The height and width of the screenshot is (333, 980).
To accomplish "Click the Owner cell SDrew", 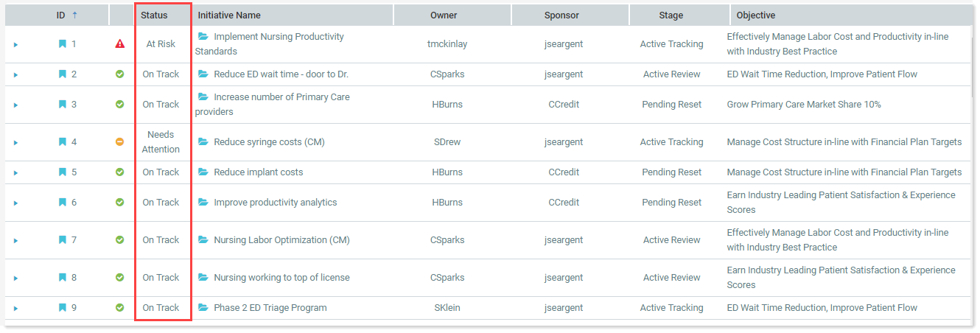I will tap(447, 142).
